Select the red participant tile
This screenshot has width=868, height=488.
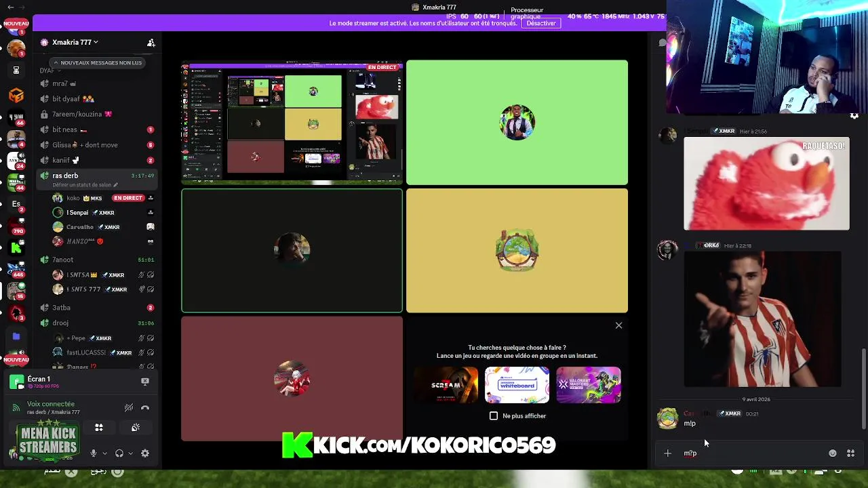click(292, 379)
